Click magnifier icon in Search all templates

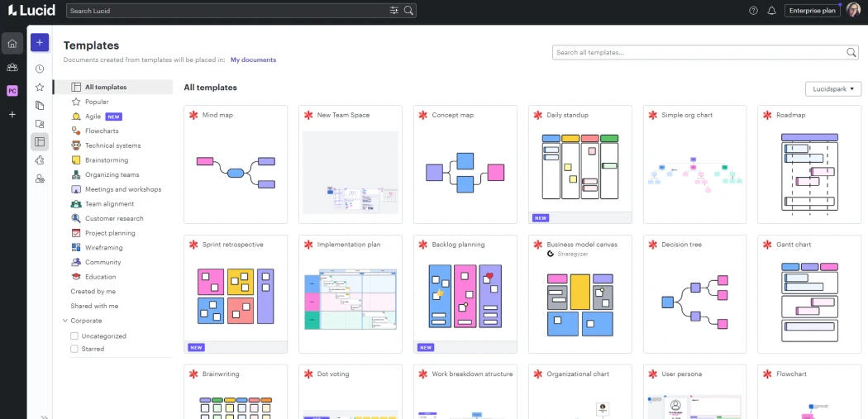click(851, 53)
